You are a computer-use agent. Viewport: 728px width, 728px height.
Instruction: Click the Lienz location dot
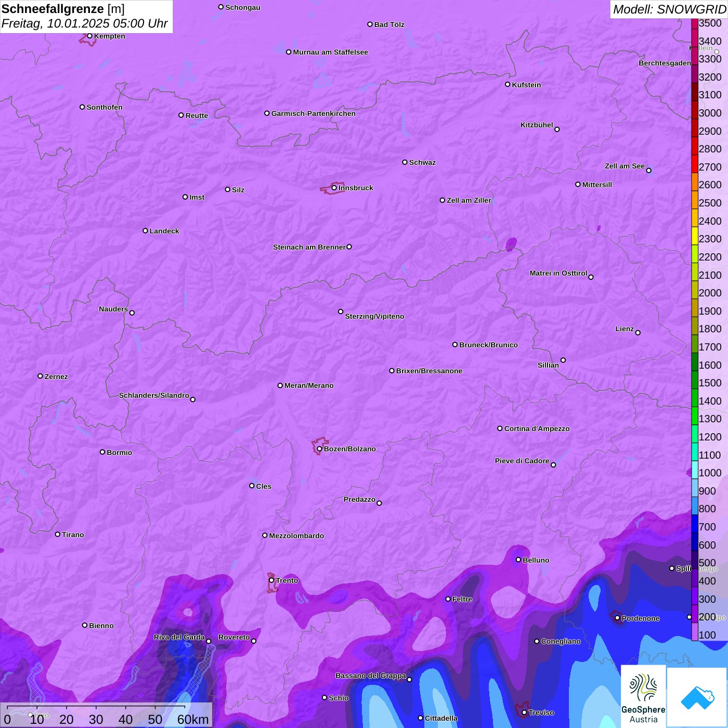(638, 333)
